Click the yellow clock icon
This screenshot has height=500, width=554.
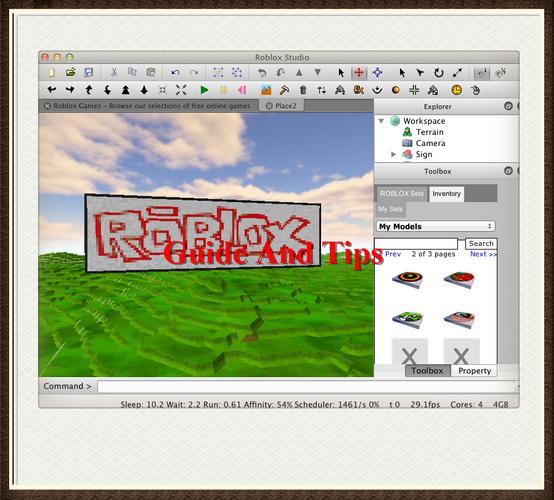point(456,90)
